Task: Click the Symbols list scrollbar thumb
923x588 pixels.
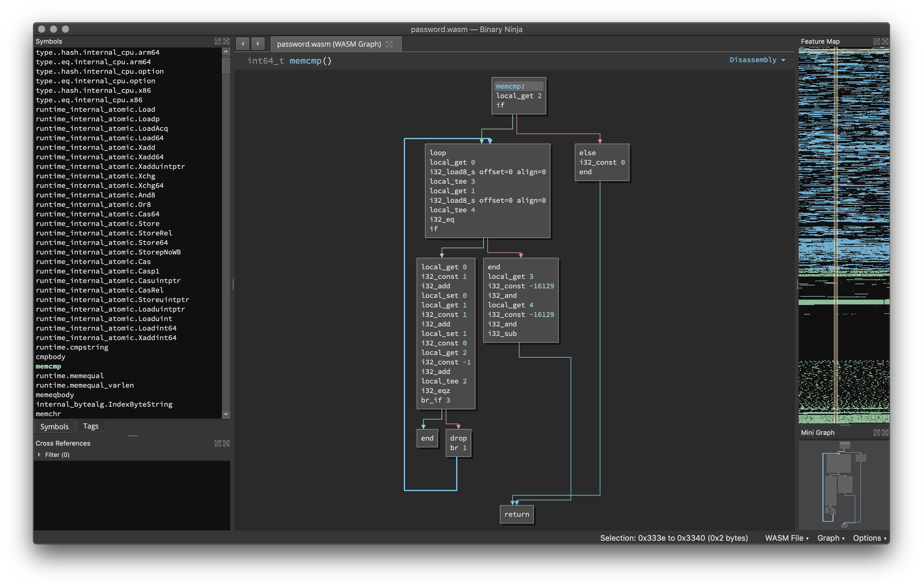Action: [x=226, y=65]
